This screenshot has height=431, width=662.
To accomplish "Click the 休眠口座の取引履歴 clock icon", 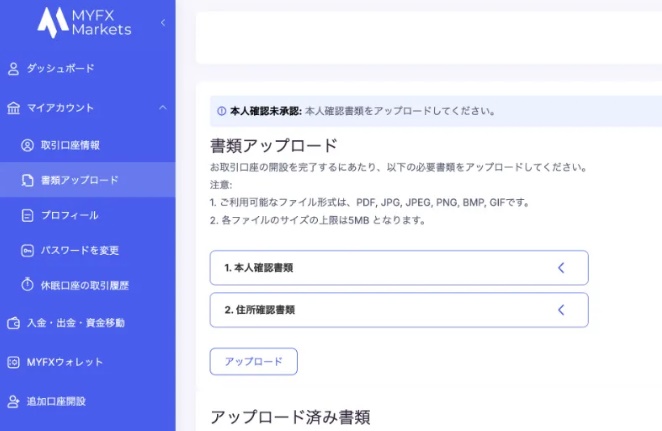I will (27, 285).
